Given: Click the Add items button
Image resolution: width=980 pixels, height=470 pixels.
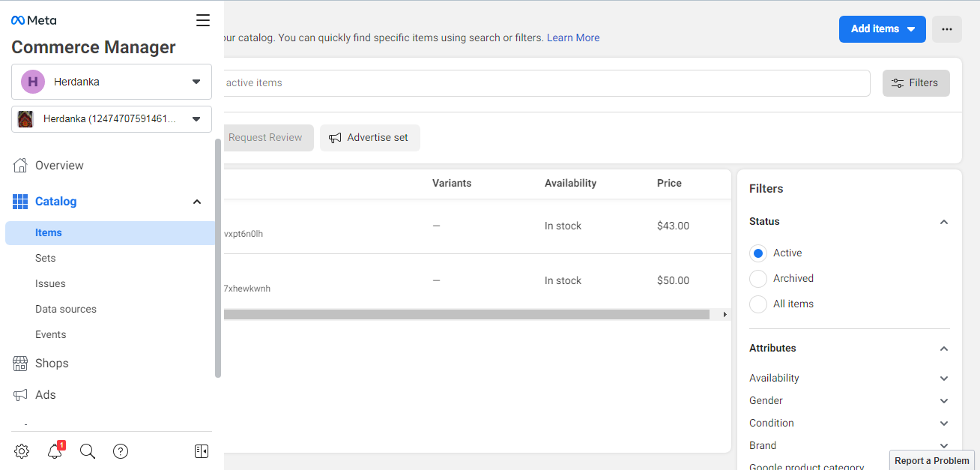Looking at the screenshot, I should [882, 29].
